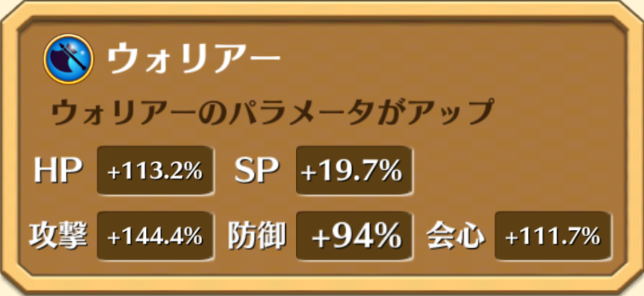The height and width of the screenshot is (296, 644).
Task: Click the HP label
Action: (x=58, y=171)
